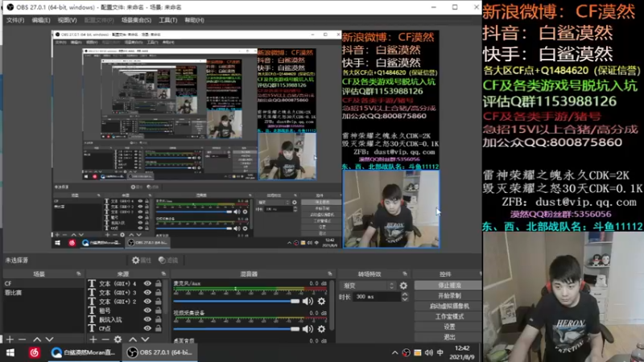
Task: Switch to the 白鲨漠然Moran browser taskbar item
Action: [x=84, y=352]
